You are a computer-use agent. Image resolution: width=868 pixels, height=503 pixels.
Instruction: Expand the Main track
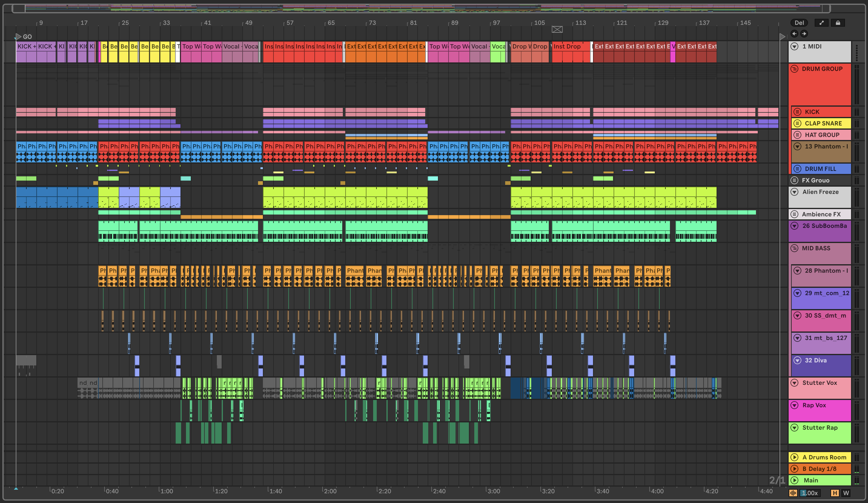(795, 480)
